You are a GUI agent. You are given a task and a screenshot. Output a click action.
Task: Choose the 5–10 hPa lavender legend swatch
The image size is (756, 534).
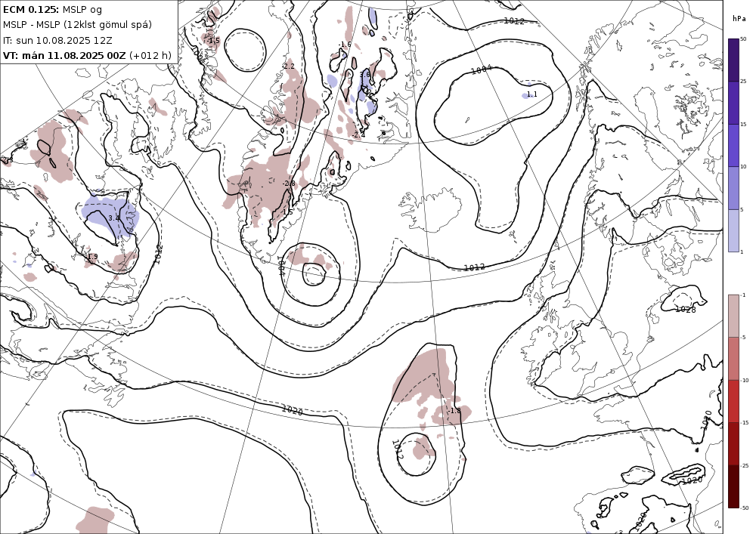(x=733, y=188)
